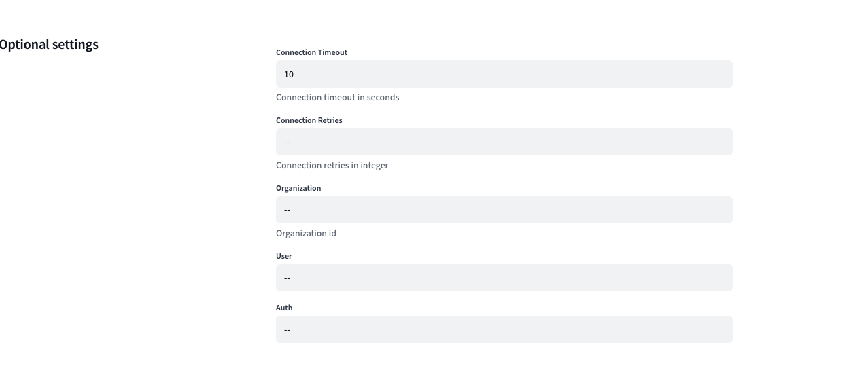Click the Connection Timeout input field
The image size is (868, 385).
(x=504, y=74)
